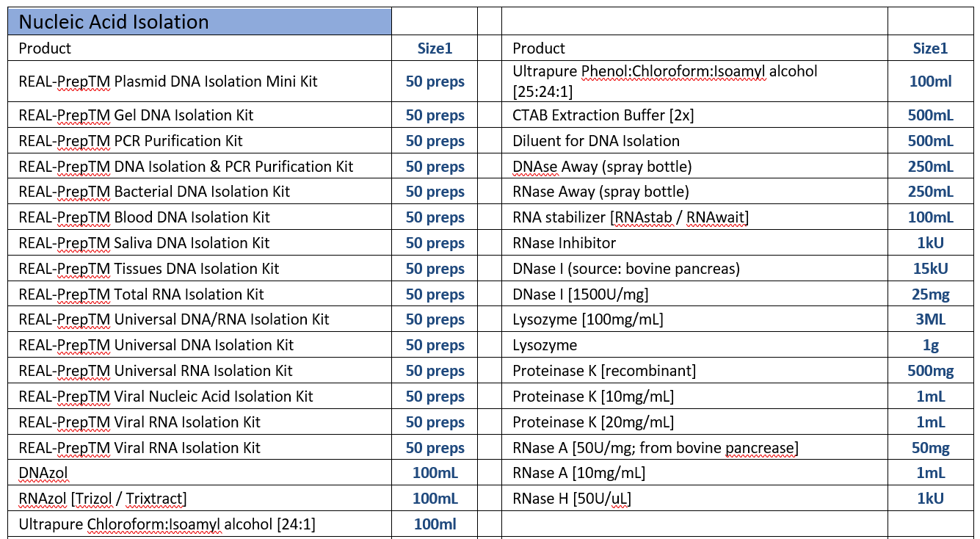The width and height of the screenshot is (980, 539).
Task: Click the 3ML size for Lysozyme [100mg/mL]
Action: [930, 319]
